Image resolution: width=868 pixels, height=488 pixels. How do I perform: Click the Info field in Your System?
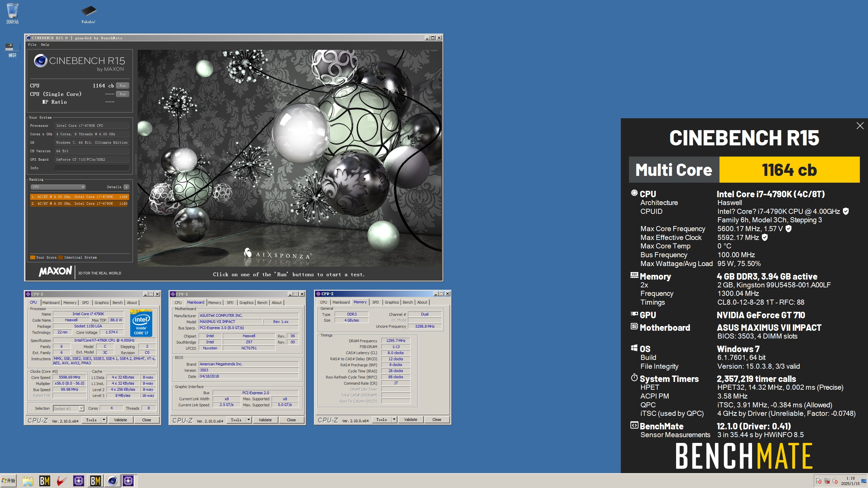pos(92,168)
